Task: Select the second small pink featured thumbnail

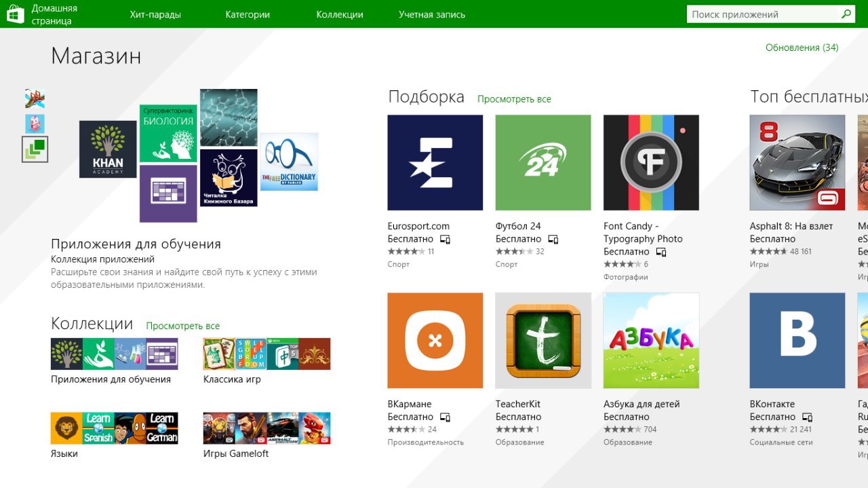Action: (35, 124)
